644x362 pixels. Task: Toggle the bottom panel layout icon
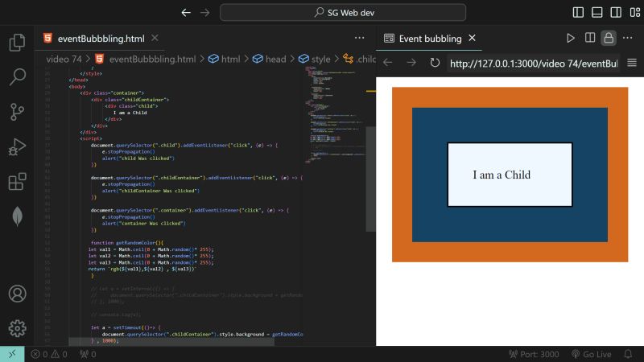(597, 12)
